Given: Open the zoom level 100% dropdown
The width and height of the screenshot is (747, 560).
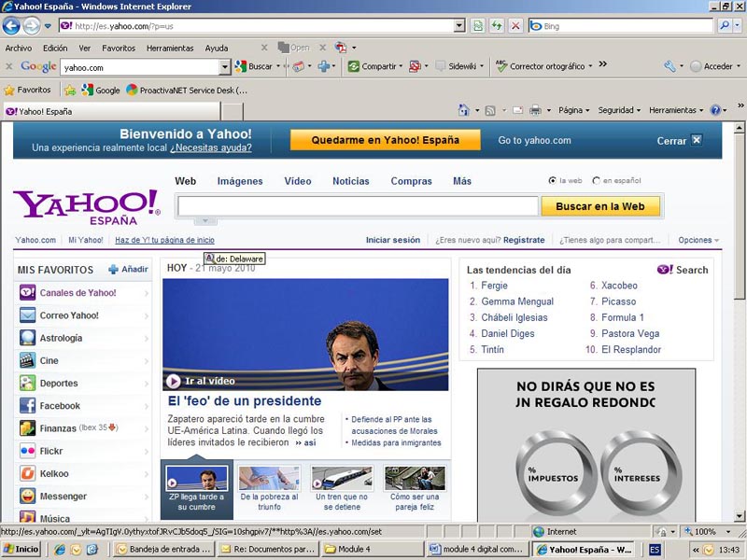Looking at the screenshot, I should (x=727, y=531).
